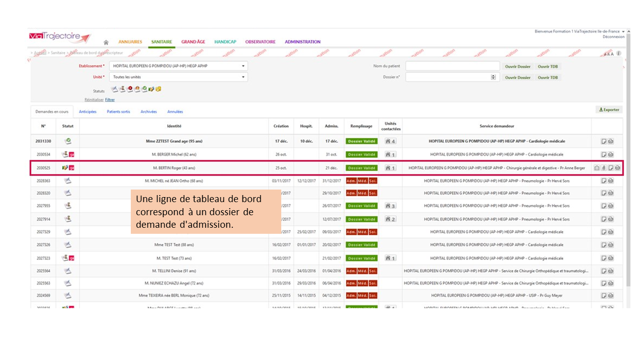
Task: Open the Unité dropdown list
Action: [243, 77]
